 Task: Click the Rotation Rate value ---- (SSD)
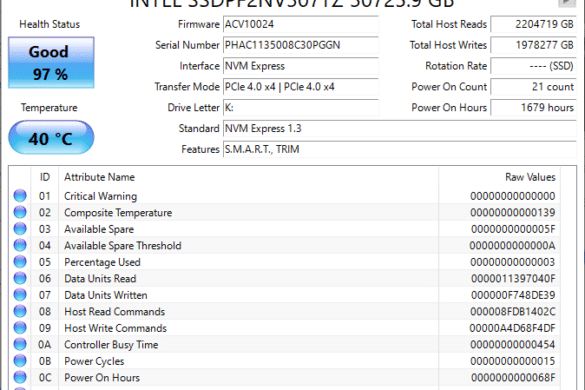[533, 66]
